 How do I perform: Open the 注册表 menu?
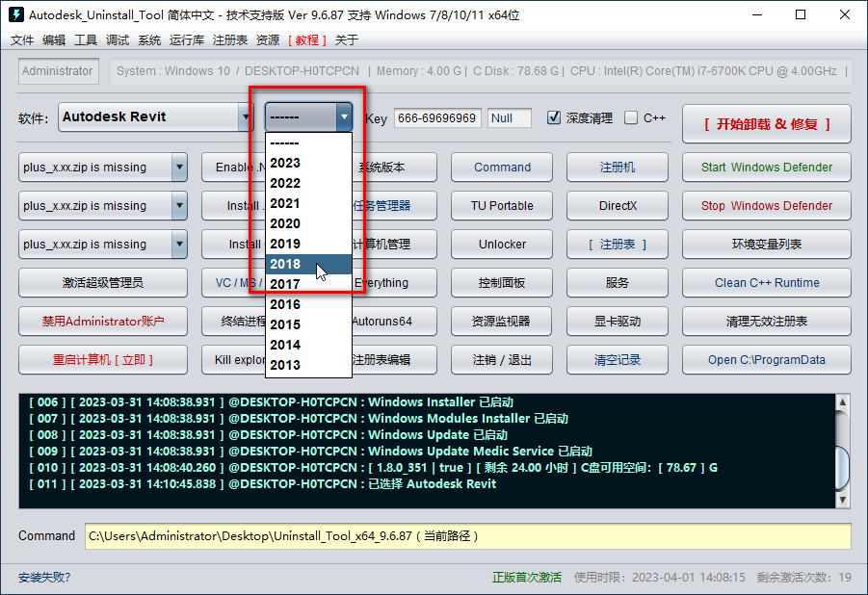[230, 39]
